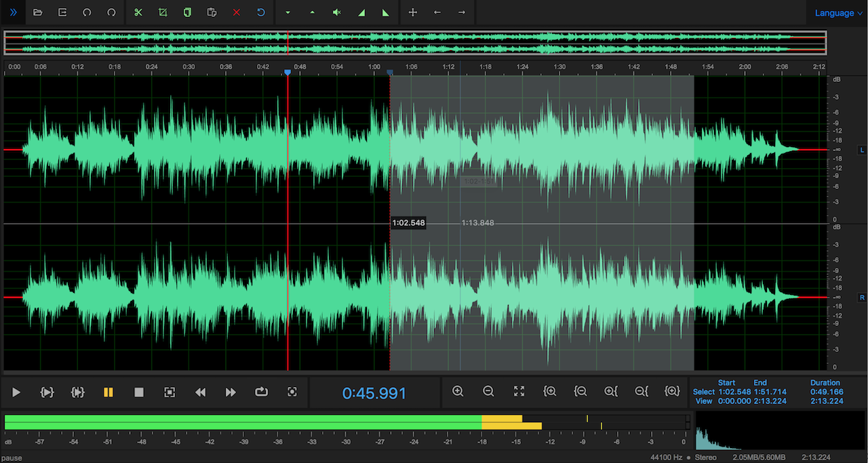Click the overview waveform navigator

pos(415,42)
